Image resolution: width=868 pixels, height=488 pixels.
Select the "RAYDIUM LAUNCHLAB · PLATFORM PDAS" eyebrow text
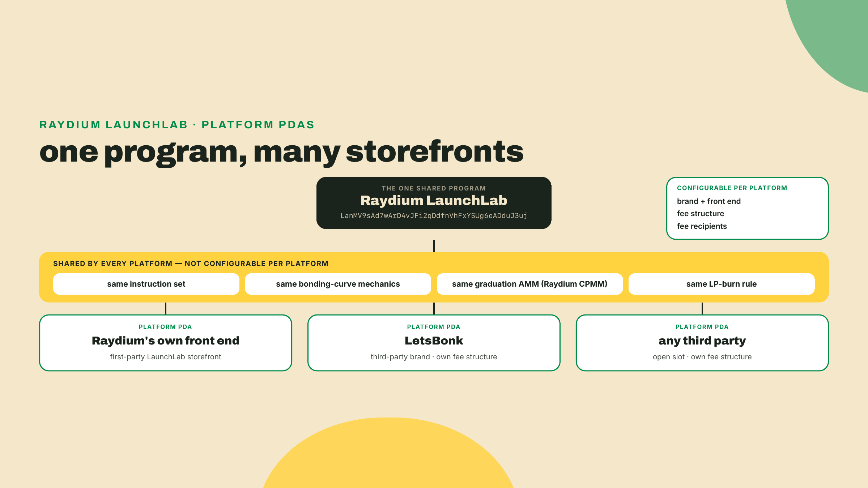click(x=177, y=125)
